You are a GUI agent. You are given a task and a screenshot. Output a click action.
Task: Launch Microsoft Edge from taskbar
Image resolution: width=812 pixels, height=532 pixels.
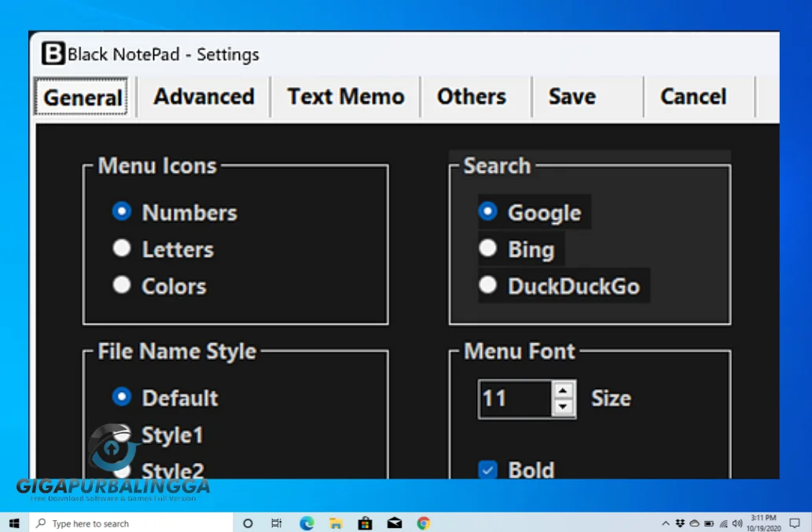[x=307, y=523]
